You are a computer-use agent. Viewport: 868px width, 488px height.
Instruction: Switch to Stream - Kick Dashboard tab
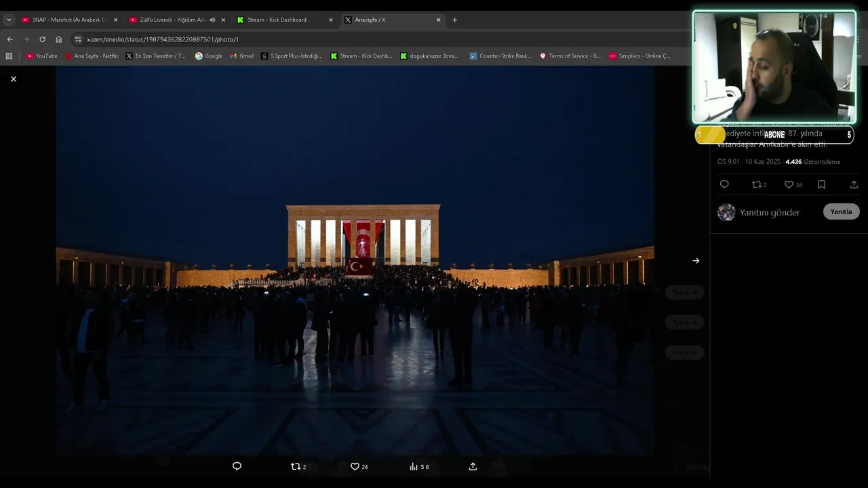click(285, 20)
